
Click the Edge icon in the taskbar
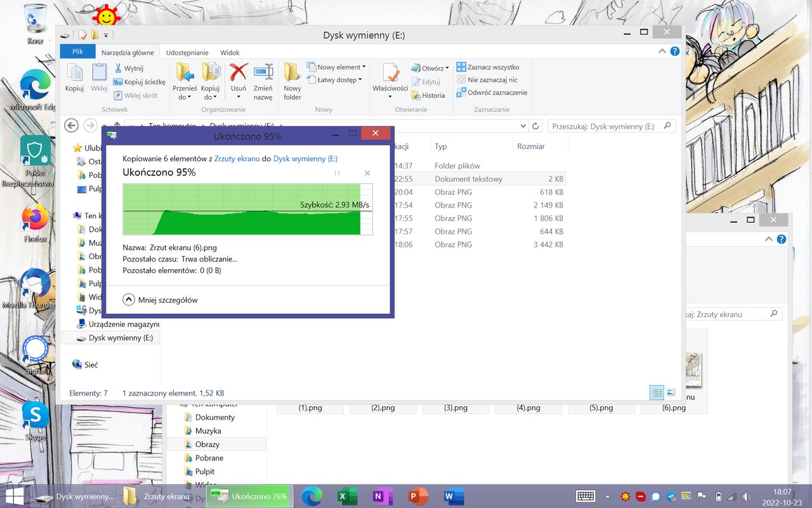[311, 496]
